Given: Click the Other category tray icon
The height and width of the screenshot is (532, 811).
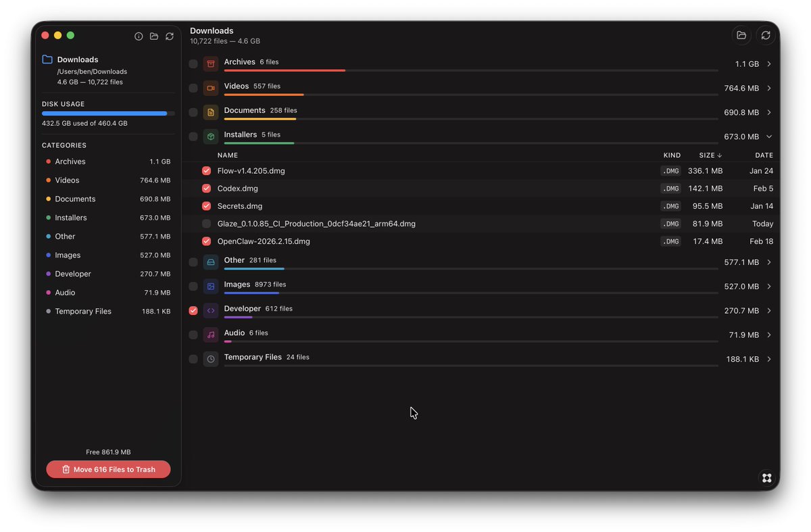Looking at the screenshot, I should (x=211, y=262).
